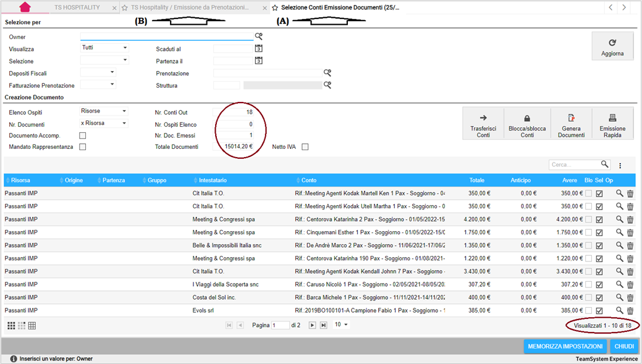
Task: Open the three-dot table options menu
Action: [x=620, y=166]
